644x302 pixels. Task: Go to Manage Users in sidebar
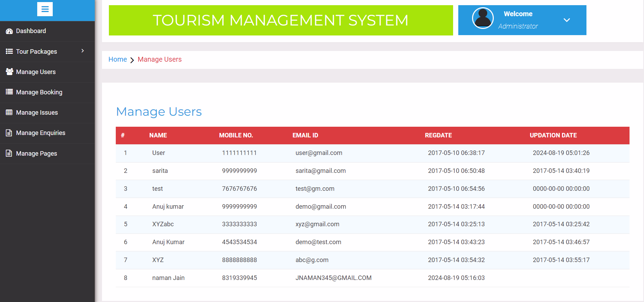[47, 72]
